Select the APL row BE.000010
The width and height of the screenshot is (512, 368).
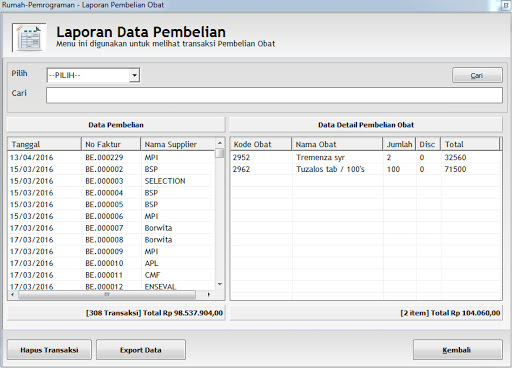point(111,263)
